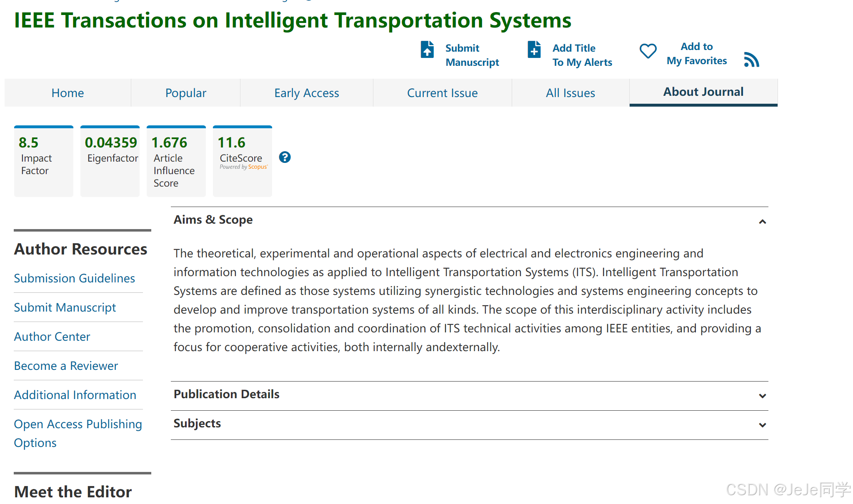853x504 pixels.
Task: Click the Additional Information link
Action: [x=75, y=395]
